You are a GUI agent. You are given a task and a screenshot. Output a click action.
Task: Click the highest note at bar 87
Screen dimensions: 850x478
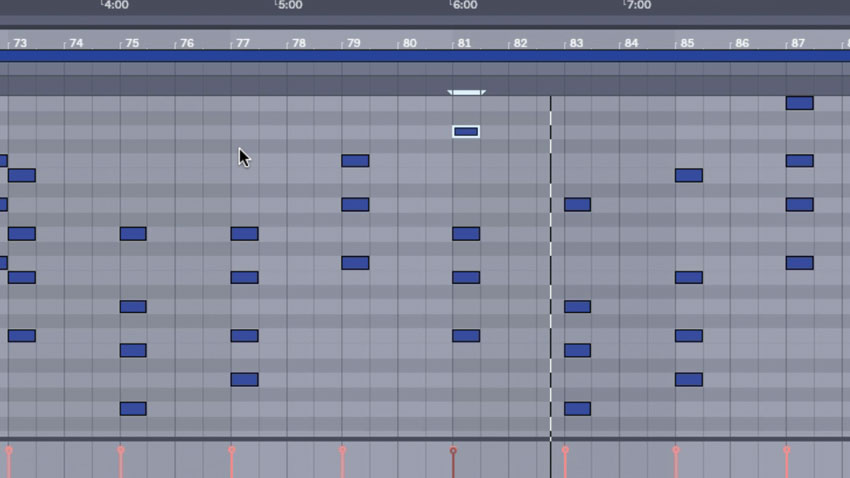pos(800,103)
